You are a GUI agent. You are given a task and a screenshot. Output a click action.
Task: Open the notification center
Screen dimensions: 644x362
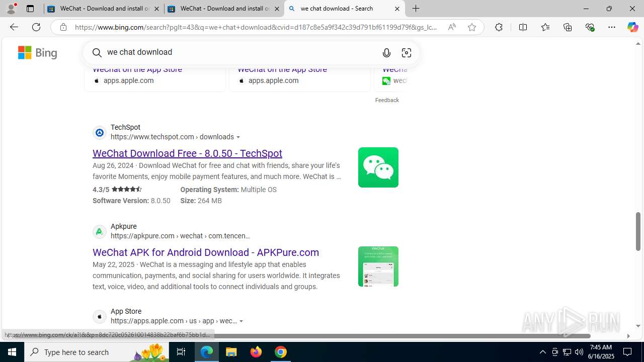pos(627,352)
